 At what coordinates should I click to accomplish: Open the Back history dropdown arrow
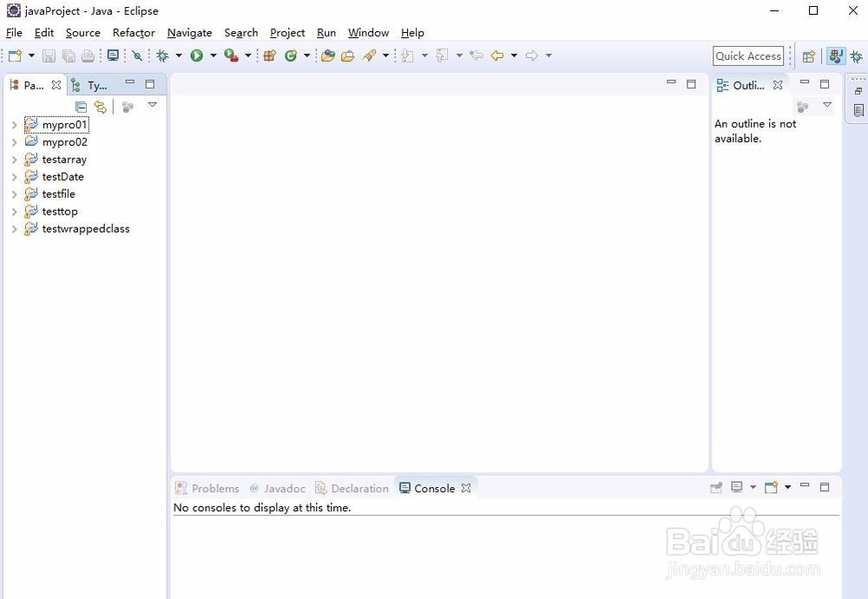[x=514, y=56]
